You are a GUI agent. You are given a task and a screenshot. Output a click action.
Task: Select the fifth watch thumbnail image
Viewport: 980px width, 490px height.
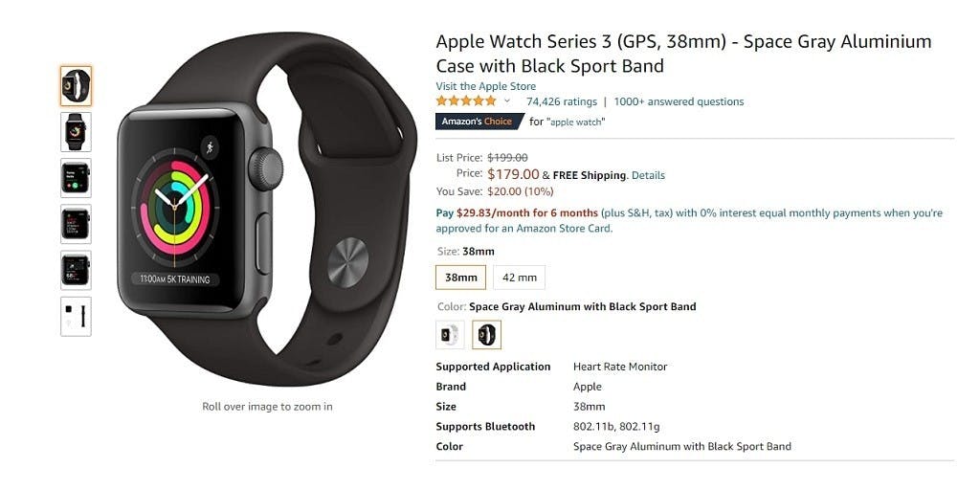(x=76, y=270)
